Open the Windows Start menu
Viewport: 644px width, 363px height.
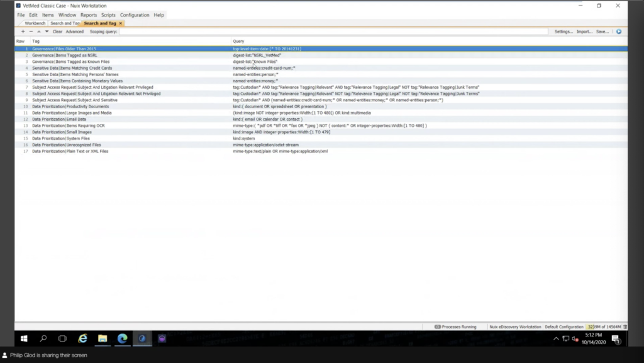pyautogui.click(x=24, y=338)
